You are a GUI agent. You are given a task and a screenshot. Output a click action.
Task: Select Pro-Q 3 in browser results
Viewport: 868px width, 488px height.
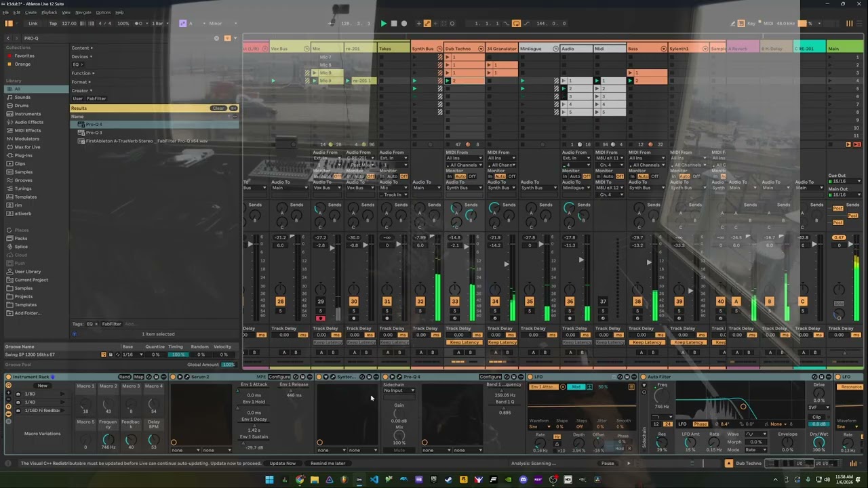(x=94, y=133)
